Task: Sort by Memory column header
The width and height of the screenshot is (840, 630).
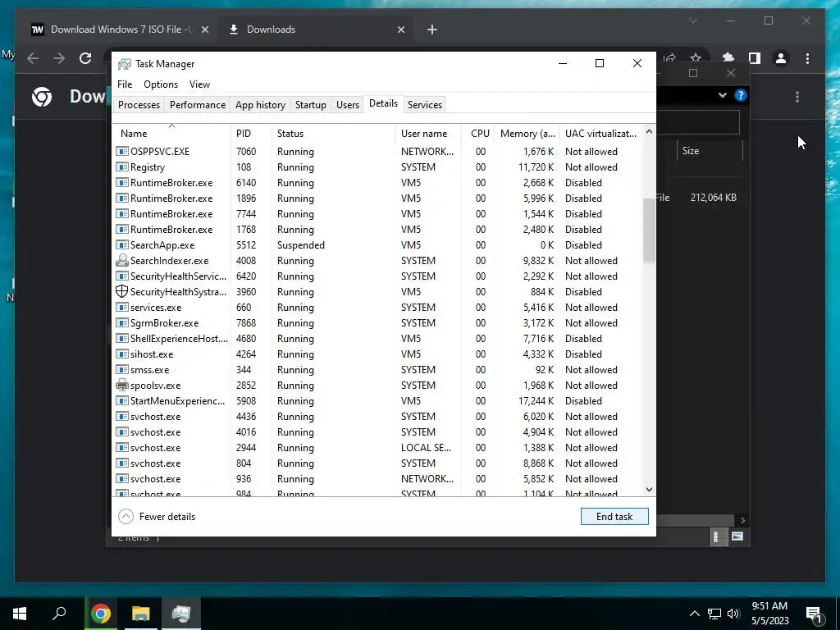Action: 527,134
